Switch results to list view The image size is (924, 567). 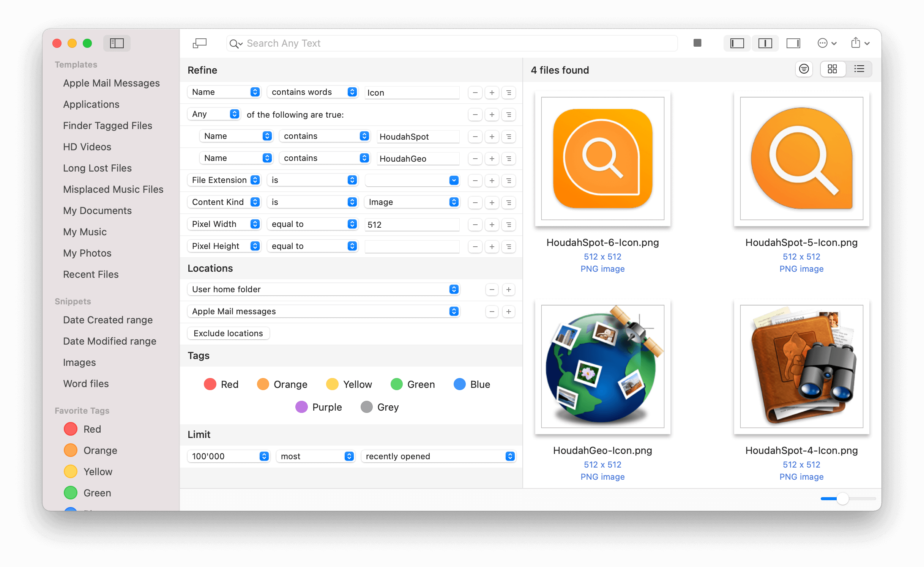point(859,69)
